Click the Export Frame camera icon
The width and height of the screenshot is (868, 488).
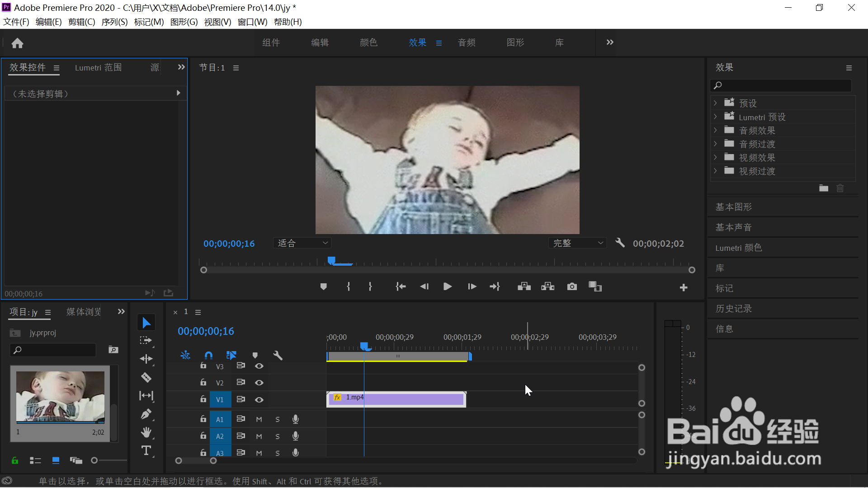[x=572, y=287]
